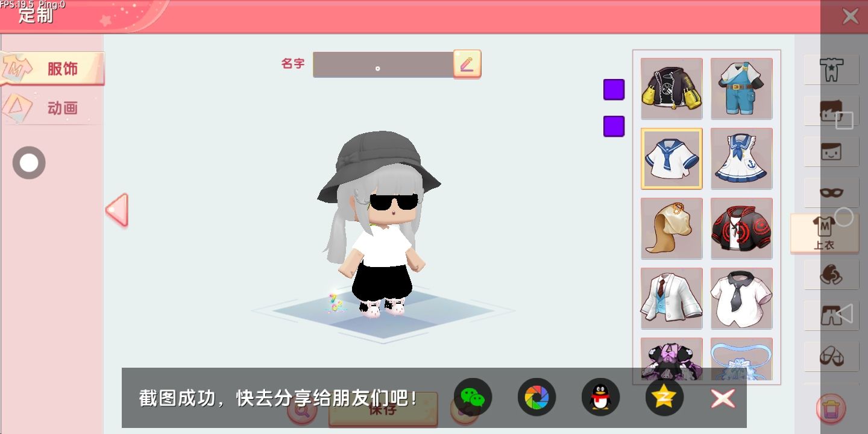Image resolution: width=868 pixels, height=434 pixels.
Task: Tap the Android recent-apps square
Action: tap(844, 121)
